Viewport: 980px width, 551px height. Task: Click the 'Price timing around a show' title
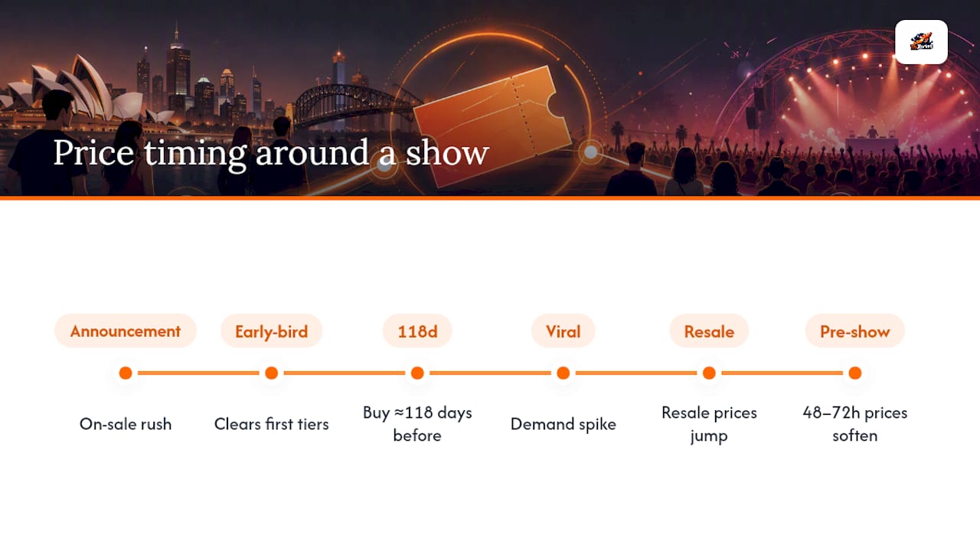click(x=271, y=153)
